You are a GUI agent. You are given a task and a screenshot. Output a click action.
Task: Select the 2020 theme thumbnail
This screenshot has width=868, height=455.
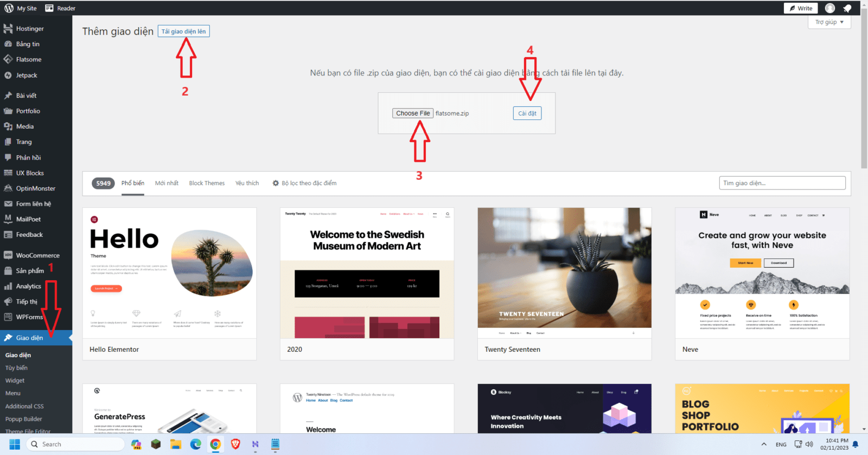click(x=367, y=273)
